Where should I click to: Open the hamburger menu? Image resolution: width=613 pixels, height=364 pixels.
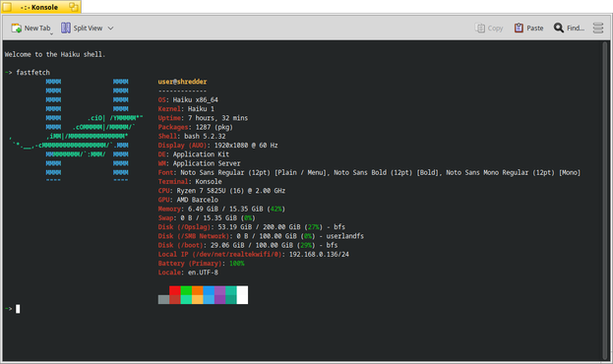(598, 28)
